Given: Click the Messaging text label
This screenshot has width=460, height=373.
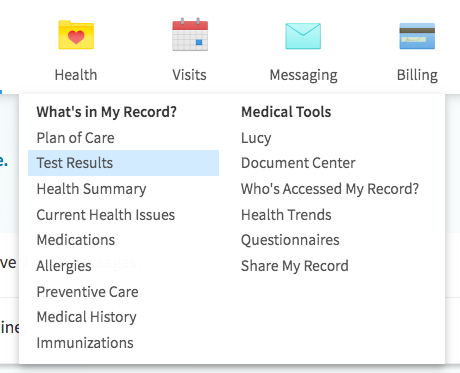Looking at the screenshot, I should pyautogui.click(x=303, y=75).
